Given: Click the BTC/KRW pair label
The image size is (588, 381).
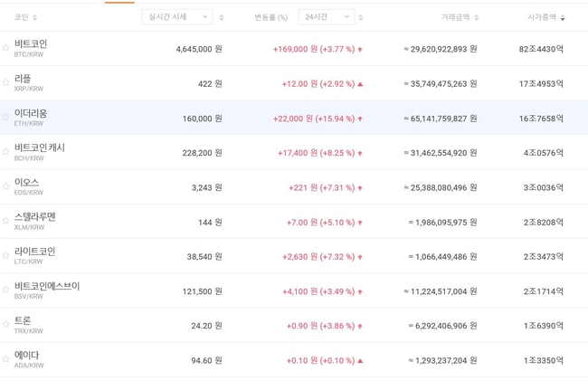Looking at the screenshot, I should pos(29,54).
